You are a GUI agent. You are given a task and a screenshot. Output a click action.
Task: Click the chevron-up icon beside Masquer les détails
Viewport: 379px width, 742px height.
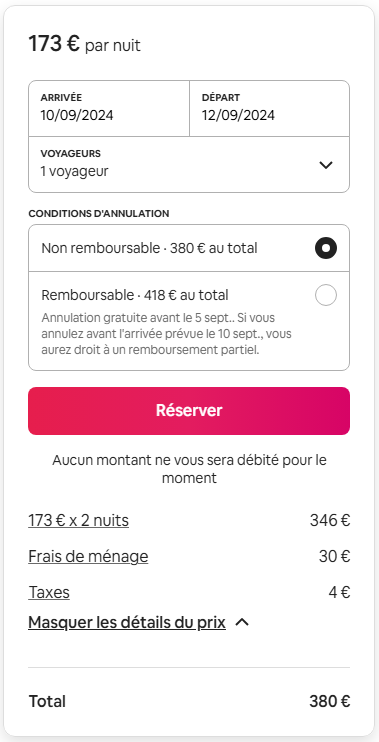pos(242,623)
